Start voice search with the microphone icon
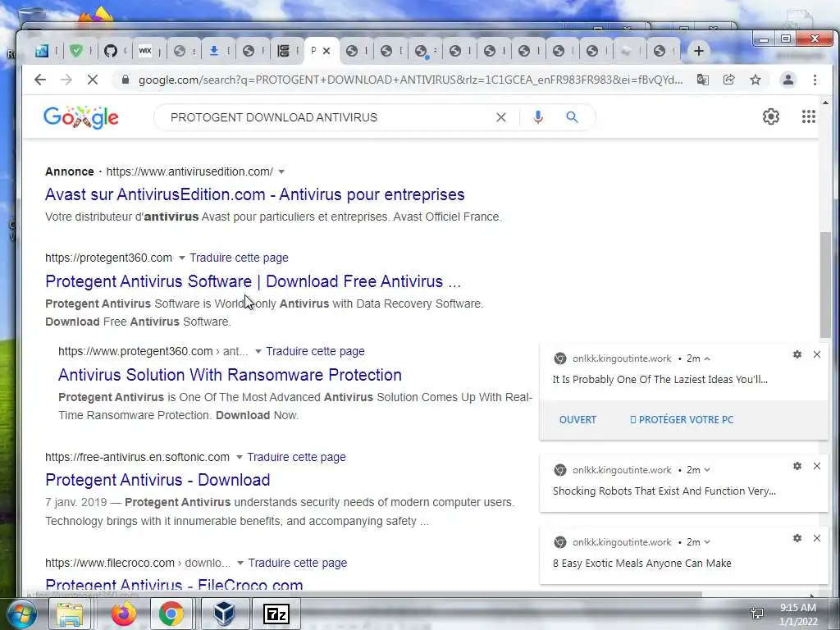 click(538, 117)
